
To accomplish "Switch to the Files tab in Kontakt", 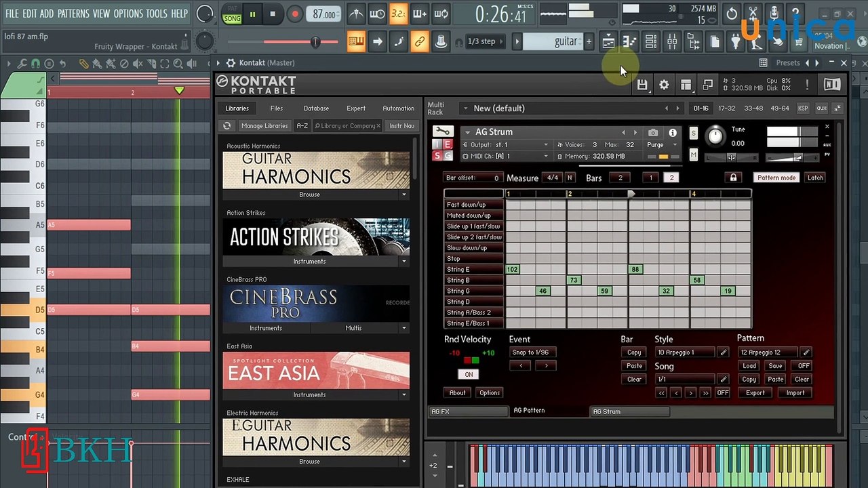I will coord(277,108).
